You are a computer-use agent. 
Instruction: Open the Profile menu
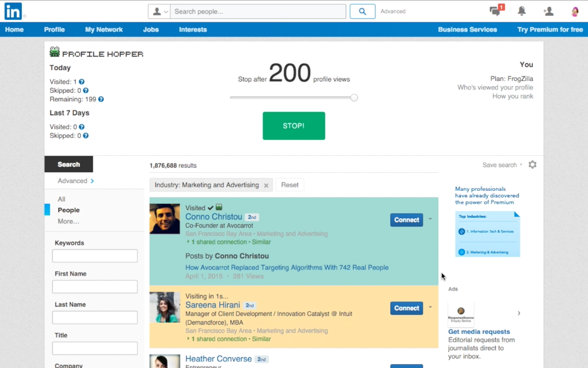[54, 29]
